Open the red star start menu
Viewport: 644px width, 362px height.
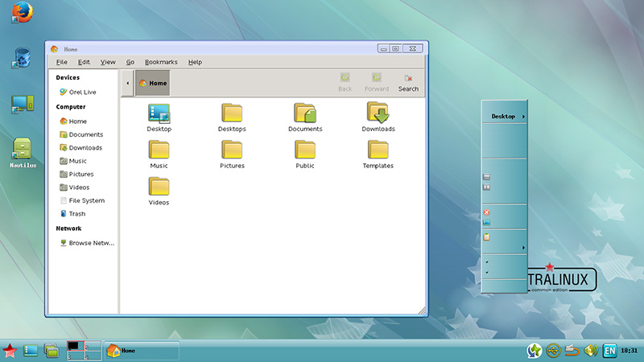pos(10,350)
